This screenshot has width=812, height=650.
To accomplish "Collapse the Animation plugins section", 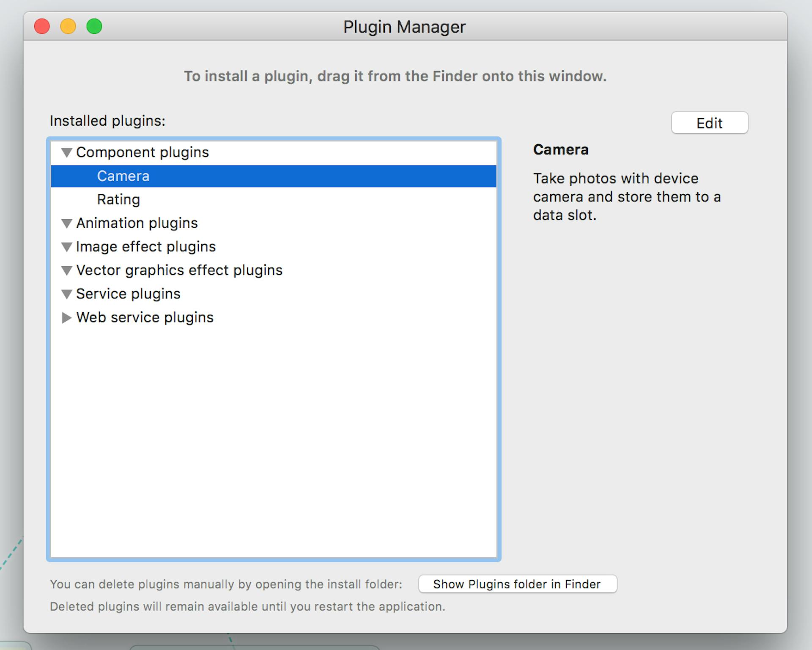I will (67, 223).
